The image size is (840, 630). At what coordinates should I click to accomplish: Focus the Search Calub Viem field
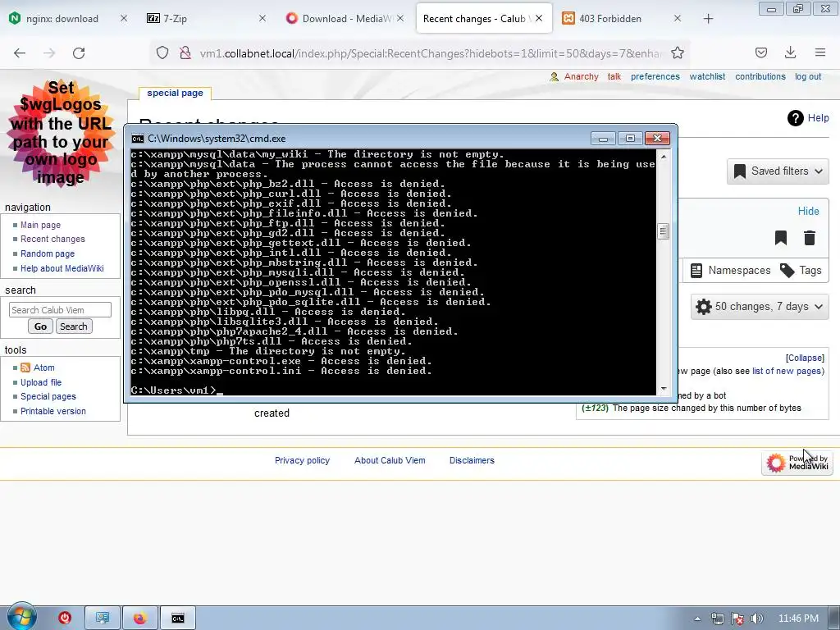click(60, 309)
